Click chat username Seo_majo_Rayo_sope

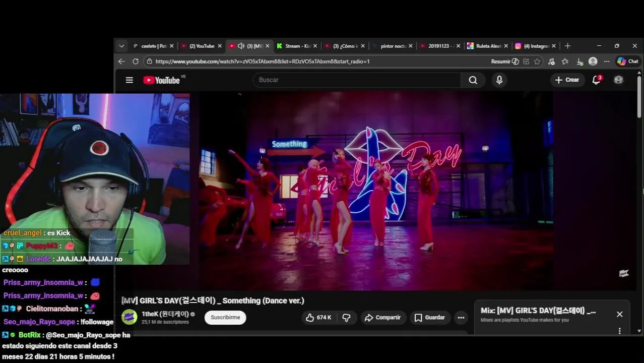(39, 322)
